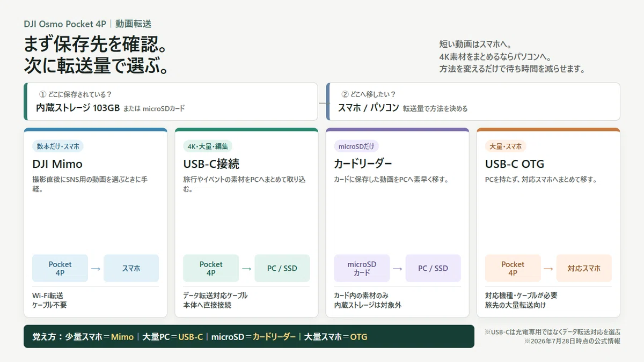The width and height of the screenshot is (644, 362).
Task: Click the "USB-C接続" card title
Action: click(211, 164)
